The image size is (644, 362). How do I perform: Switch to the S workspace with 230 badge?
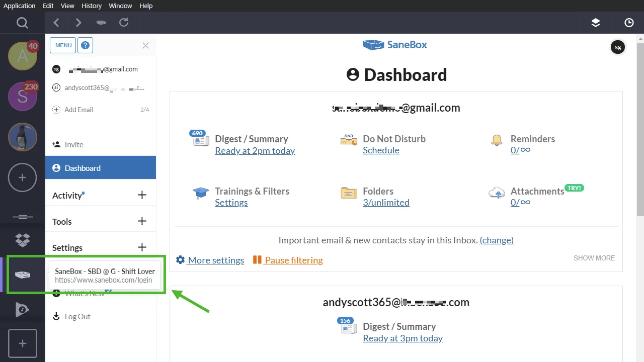(23, 96)
